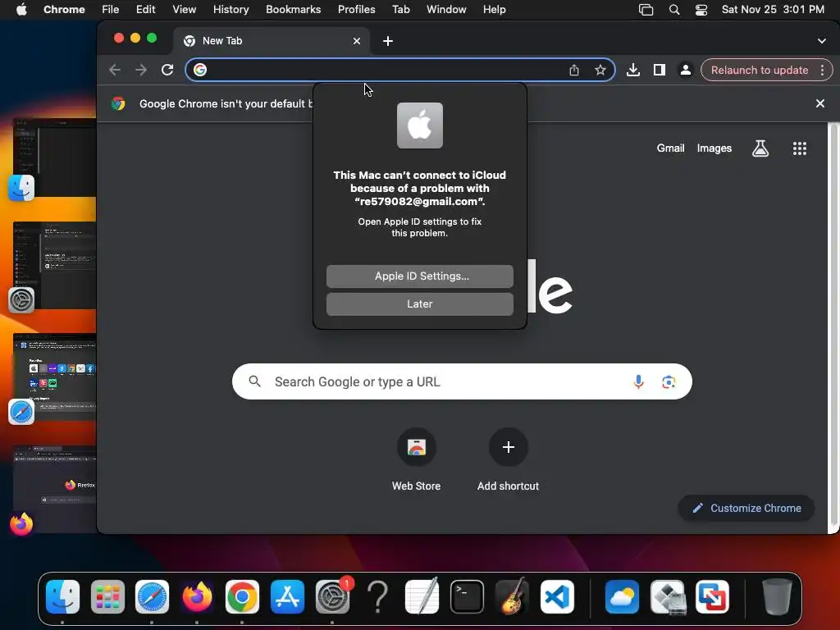Click the Search Google or type a URL box
This screenshot has width=840, height=630.
click(x=462, y=382)
